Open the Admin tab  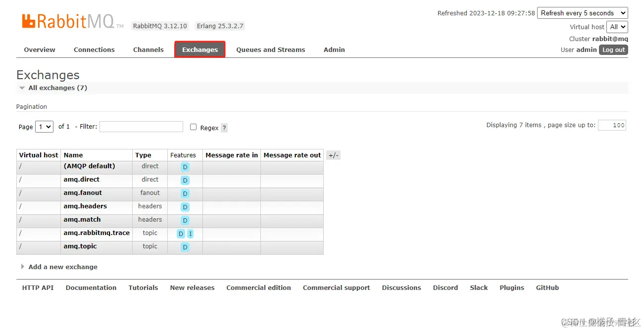(334, 49)
